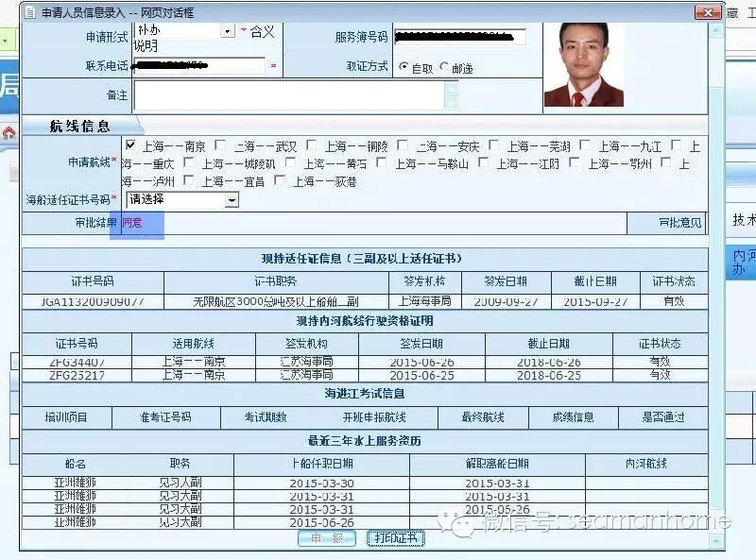Click the scroll-down arrow of dialog scrollbar

(716, 541)
